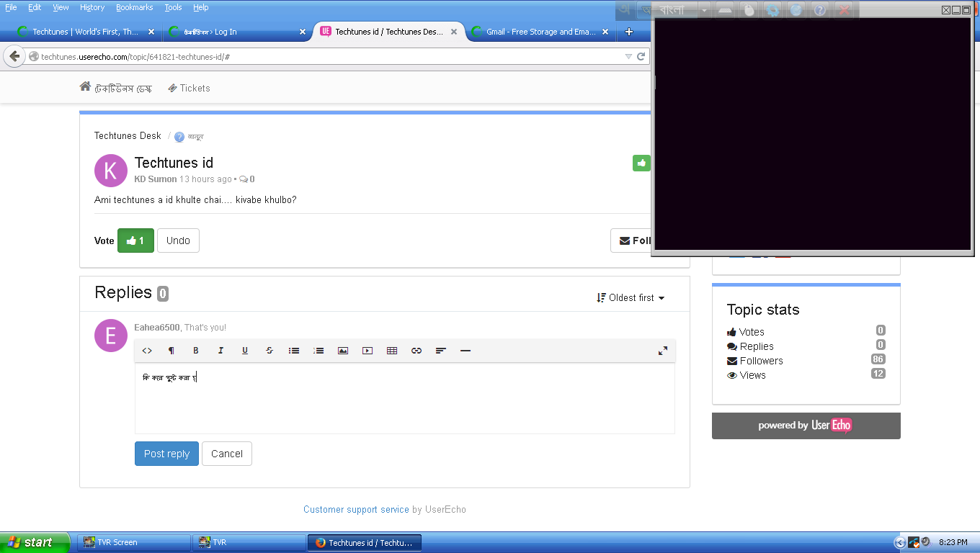This screenshot has width=980, height=553.
Task: Open the text alignment dropdown
Action: [441, 351]
